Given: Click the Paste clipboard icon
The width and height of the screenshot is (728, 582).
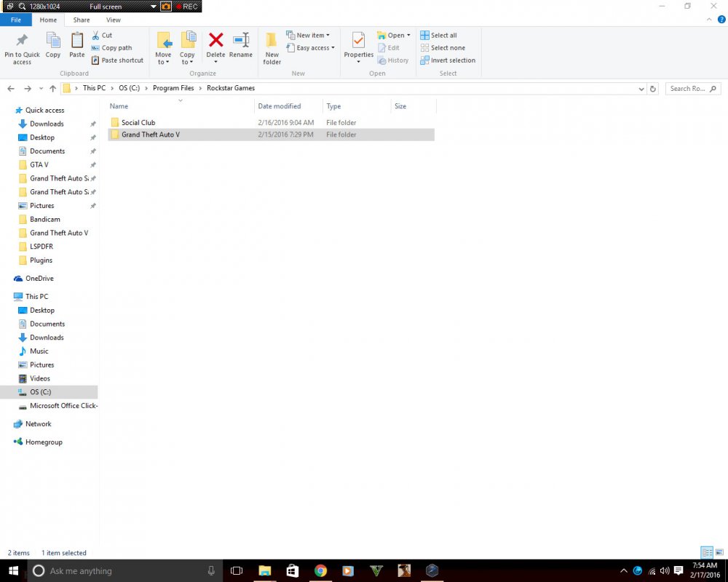Looking at the screenshot, I should pyautogui.click(x=77, y=40).
